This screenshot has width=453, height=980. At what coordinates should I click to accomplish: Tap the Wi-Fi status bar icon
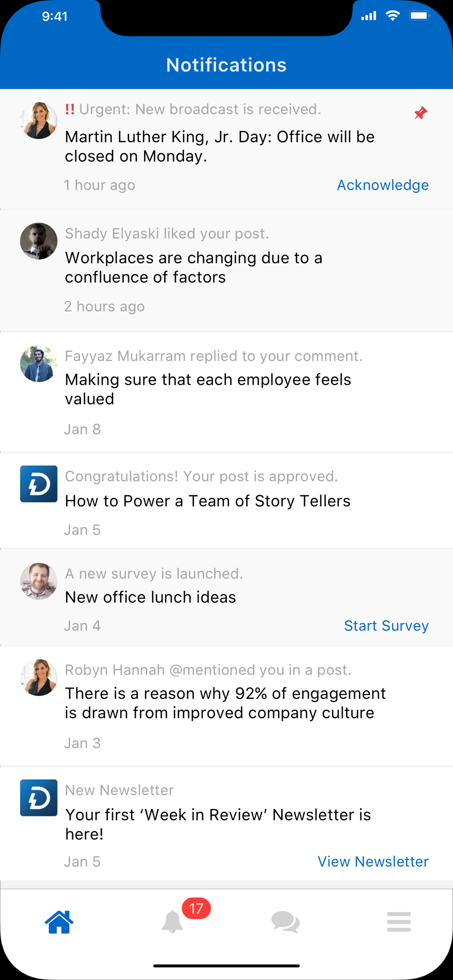click(x=392, y=16)
